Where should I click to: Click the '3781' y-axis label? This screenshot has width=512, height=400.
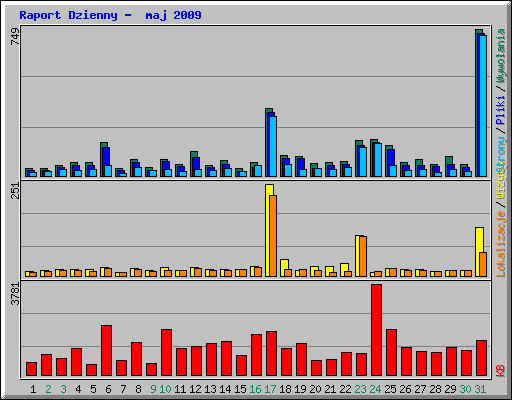15,294
